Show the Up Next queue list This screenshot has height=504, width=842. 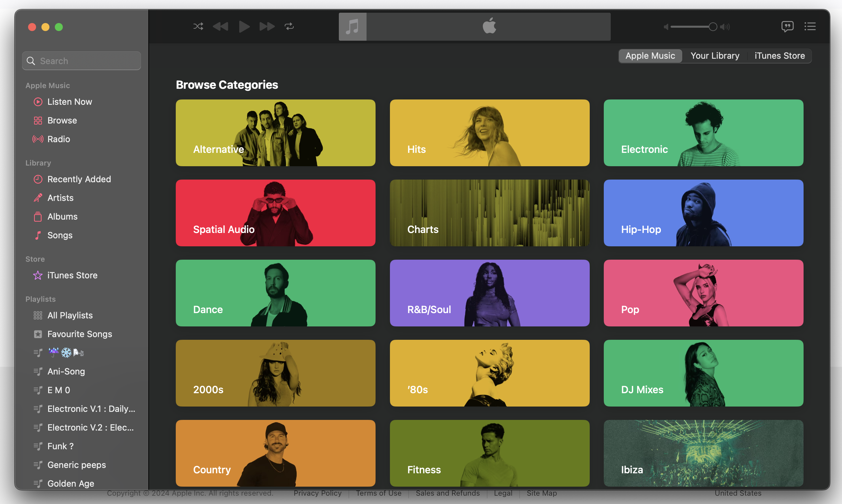coord(810,26)
